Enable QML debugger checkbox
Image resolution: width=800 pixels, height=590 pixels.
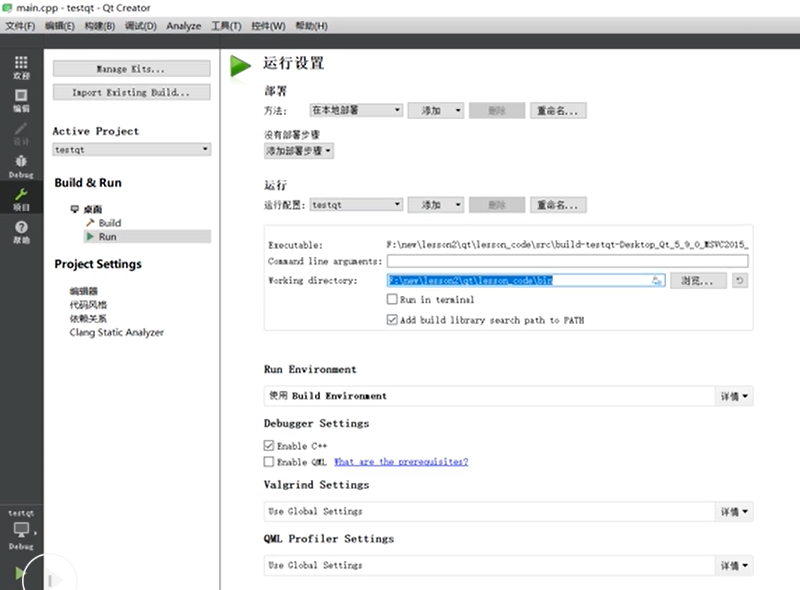tap(269, 462)
